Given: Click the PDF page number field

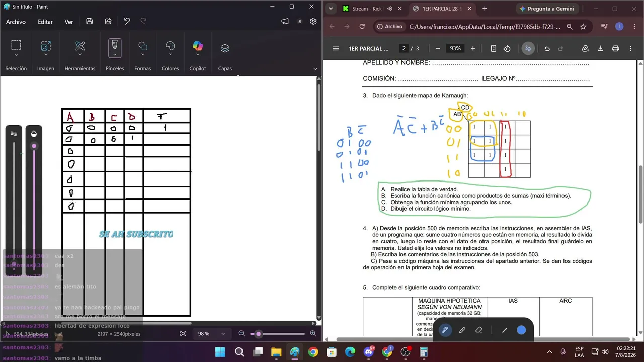Looking at the screenshot, I should click(404, 49).
